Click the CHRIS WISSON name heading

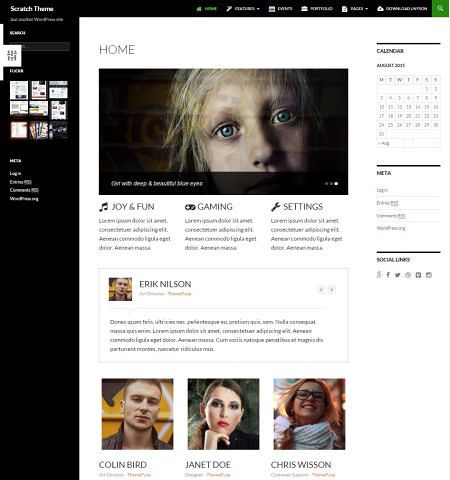(301, 465)
